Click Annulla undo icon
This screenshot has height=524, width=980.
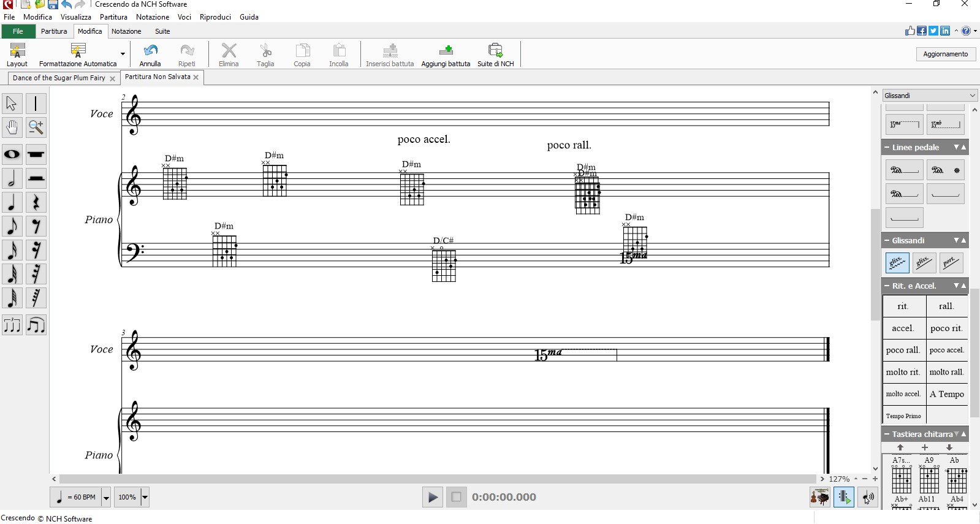[150, 55]
